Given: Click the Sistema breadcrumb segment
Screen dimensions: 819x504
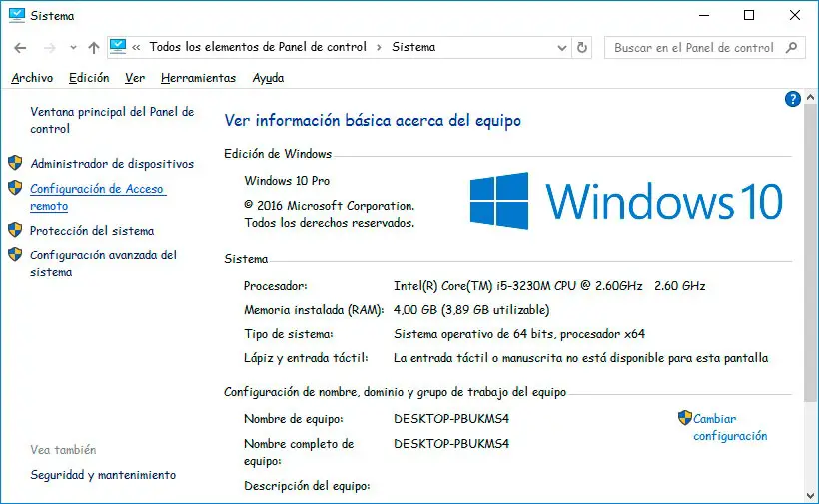Looking at the screenshot, I should 413,47.
